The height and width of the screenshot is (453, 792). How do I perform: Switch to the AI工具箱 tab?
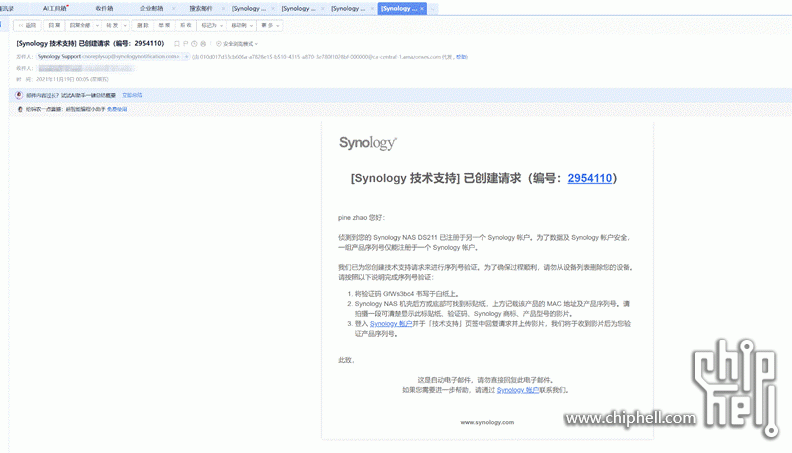pyautogui.click(x=55, y=9)
